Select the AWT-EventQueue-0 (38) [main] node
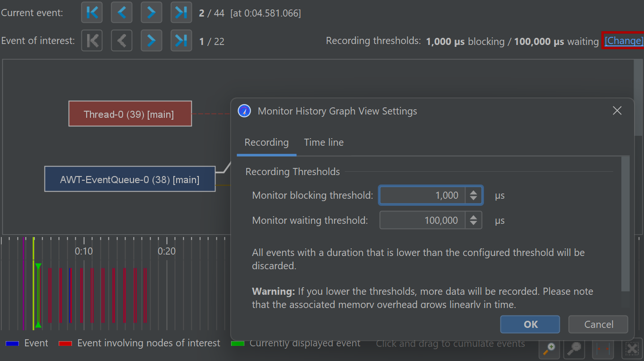 coord(130,179)
